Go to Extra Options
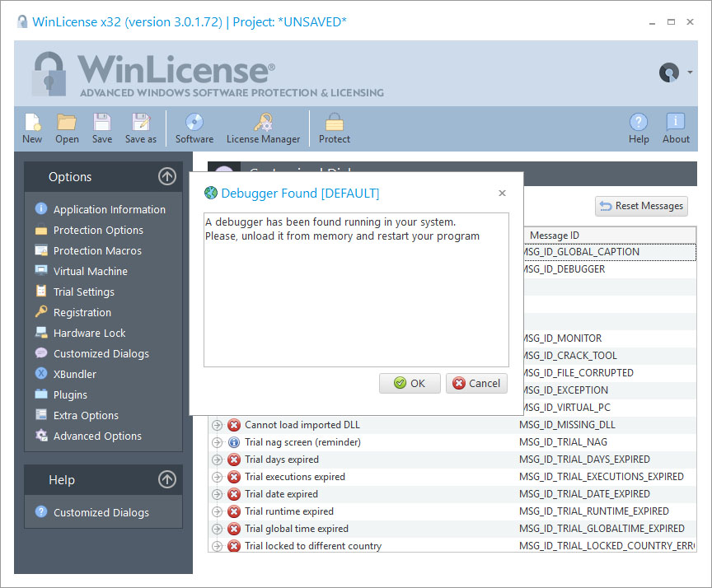Screen dimensions: 712x588 click(86, 415)
